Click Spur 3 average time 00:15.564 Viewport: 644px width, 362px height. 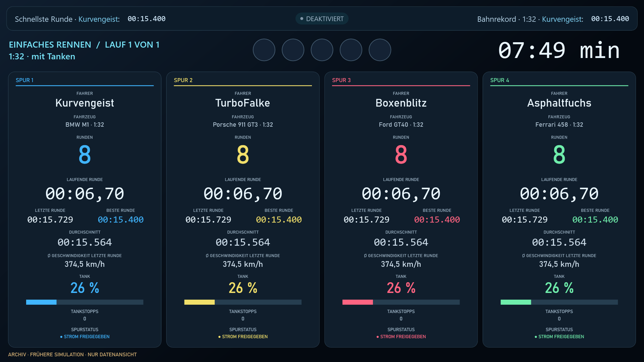[401, 242]
